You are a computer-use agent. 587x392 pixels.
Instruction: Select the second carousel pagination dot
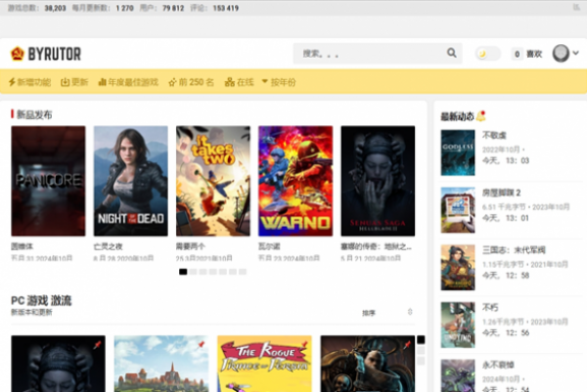(x=194, y=272)
